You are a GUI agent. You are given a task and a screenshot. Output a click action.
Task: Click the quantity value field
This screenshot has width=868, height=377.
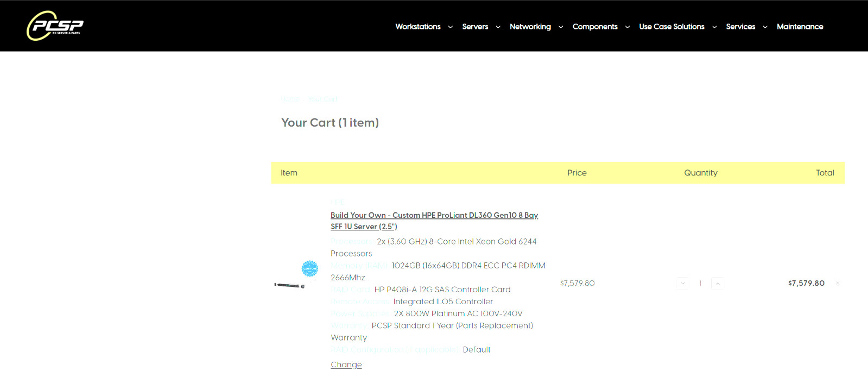click(x=700, y=283)
